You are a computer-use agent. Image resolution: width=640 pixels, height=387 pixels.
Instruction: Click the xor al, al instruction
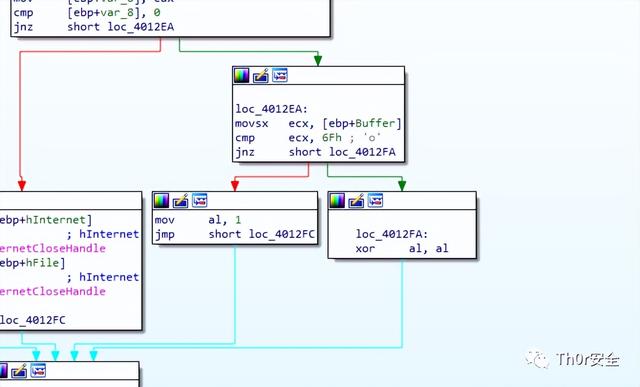click(402, 248)
